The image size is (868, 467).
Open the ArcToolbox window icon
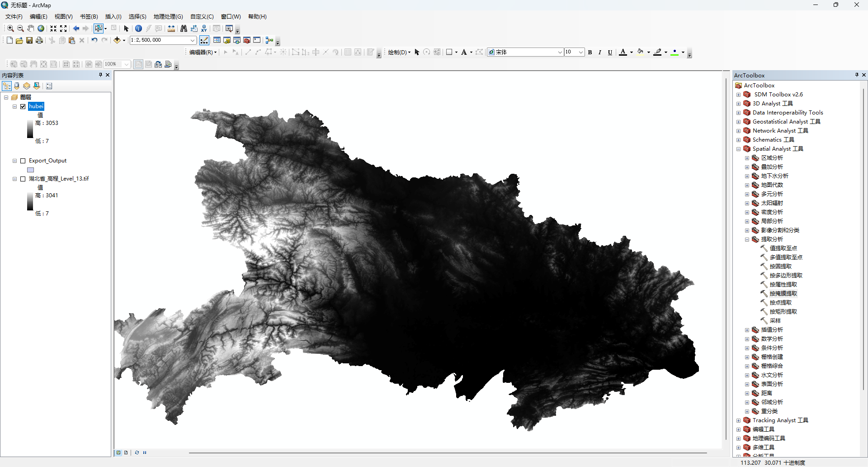247,40
